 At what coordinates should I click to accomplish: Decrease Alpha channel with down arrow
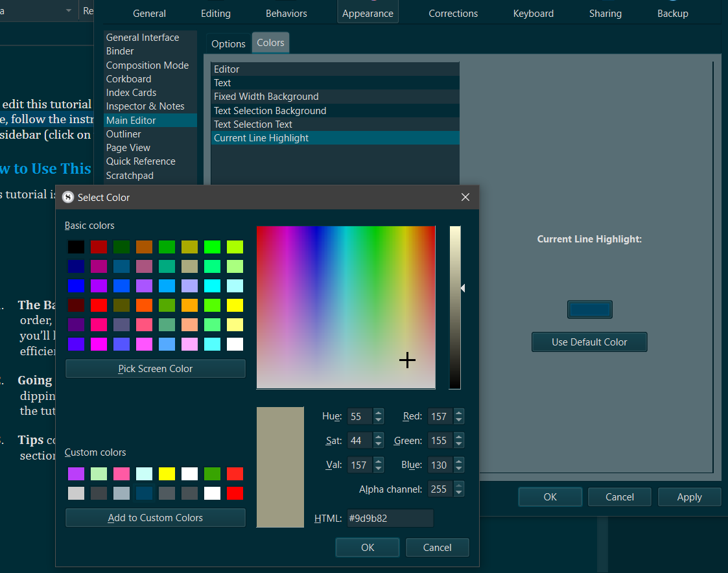(459, 493)
